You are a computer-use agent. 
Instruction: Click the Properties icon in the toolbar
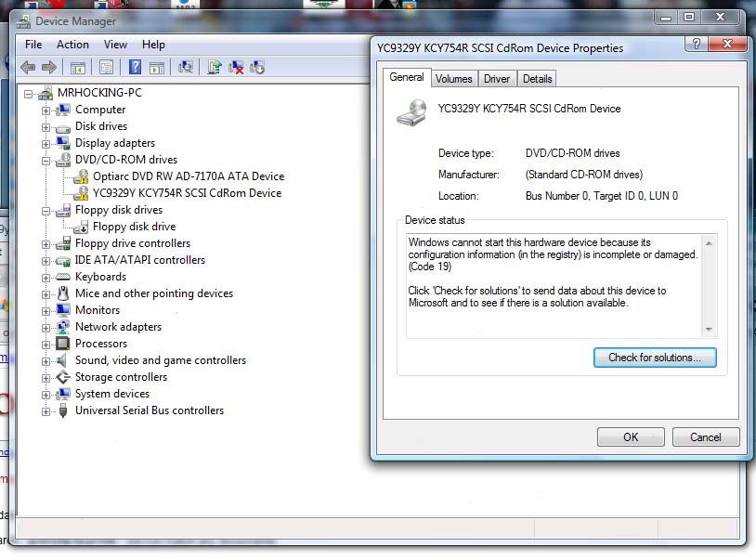pyautogui.click(x=106, y=67)
